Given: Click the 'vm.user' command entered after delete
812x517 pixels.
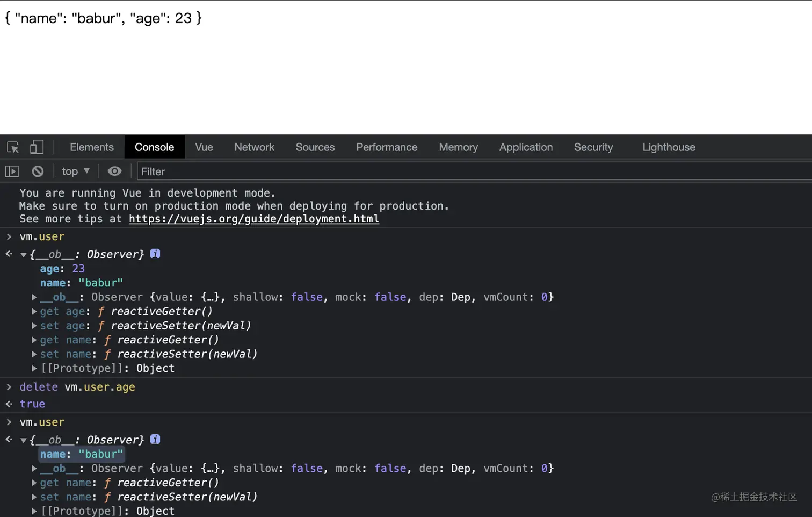Looking at the screenshot, I should 42,422.
